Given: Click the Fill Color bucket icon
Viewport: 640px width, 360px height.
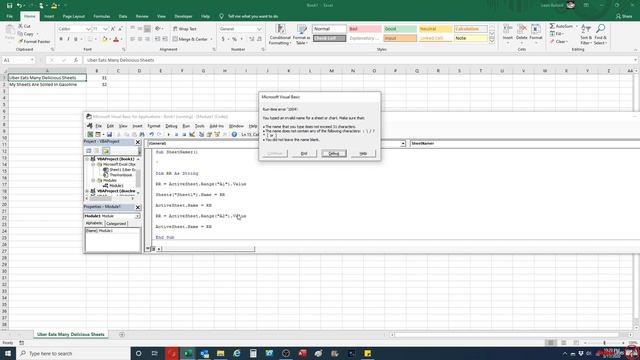Looking at the screenshot, I should [x=104, y=40].
